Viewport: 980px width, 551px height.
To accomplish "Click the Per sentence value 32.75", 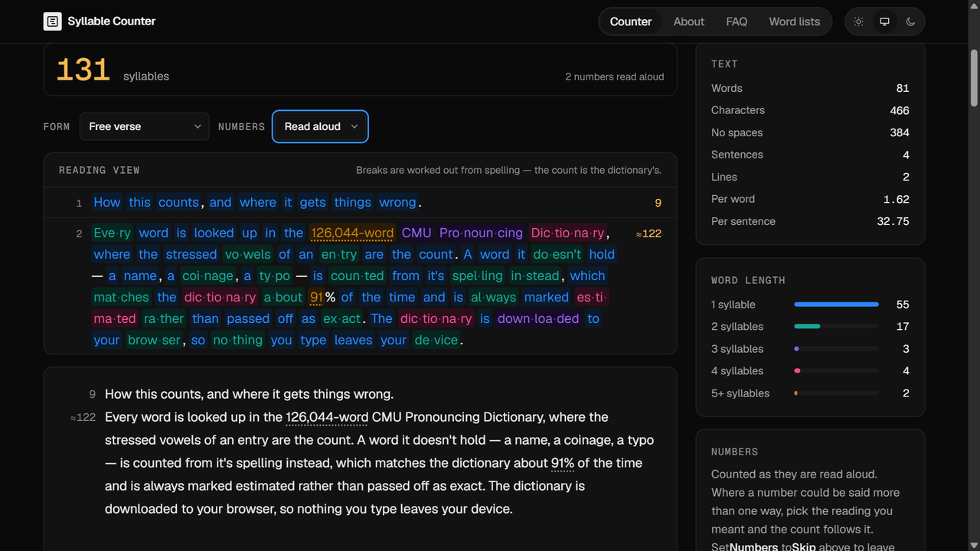I will coord(893,221).
